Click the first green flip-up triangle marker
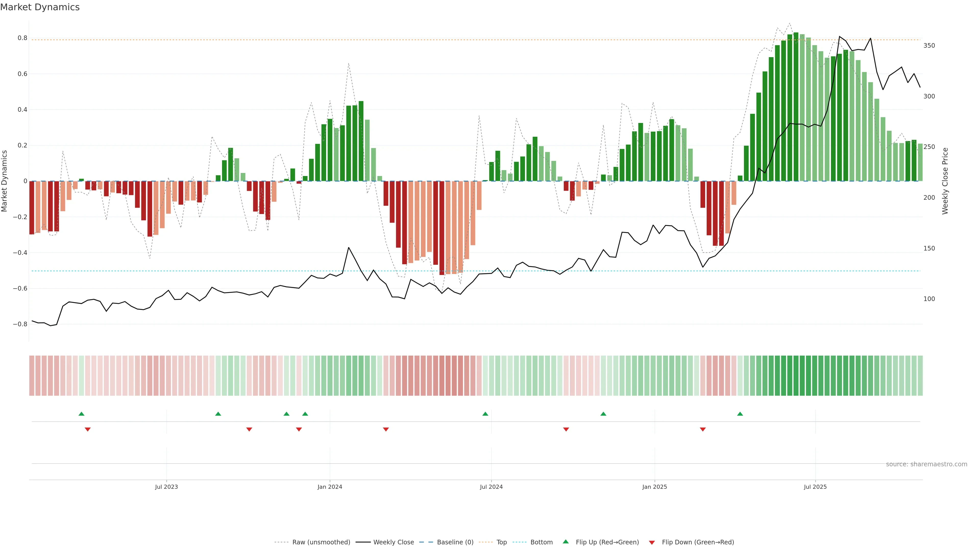980x551 pixels. tap(81, 414)
